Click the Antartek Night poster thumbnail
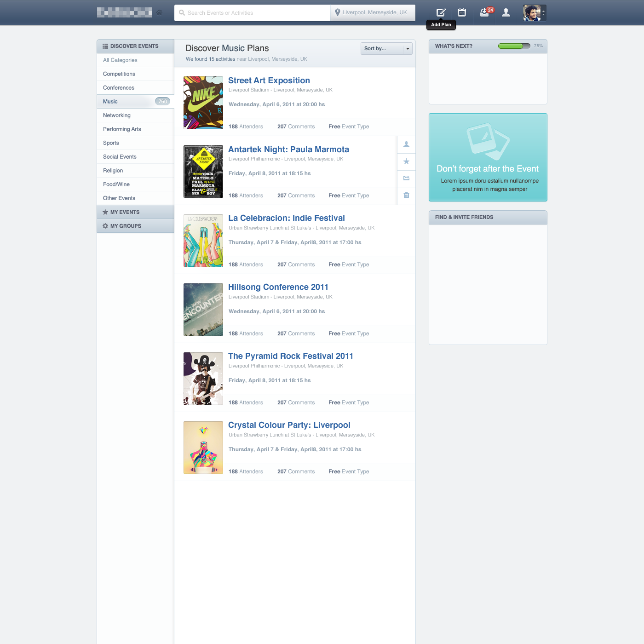 203,172
